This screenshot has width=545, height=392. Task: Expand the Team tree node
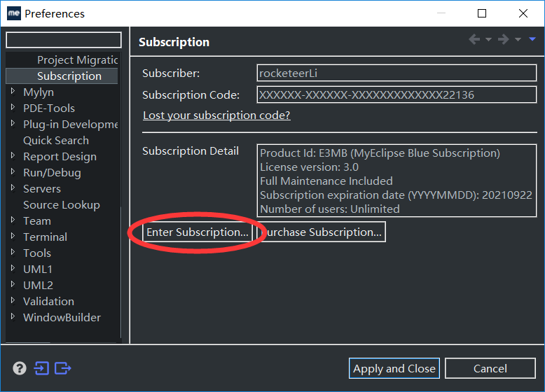13,220
